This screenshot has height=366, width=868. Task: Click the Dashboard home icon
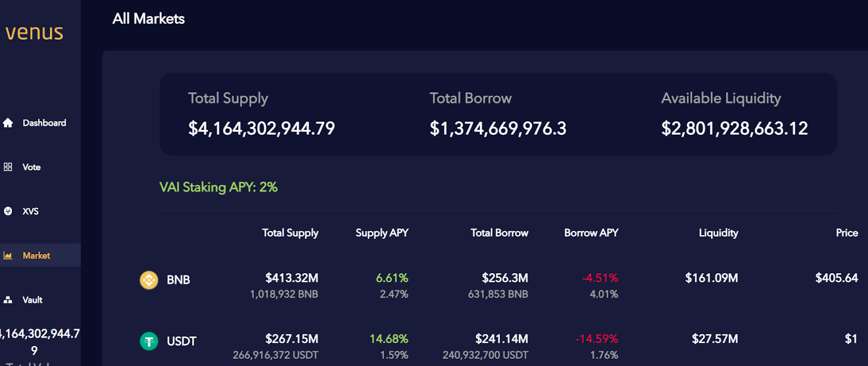(x=8, y=123)
